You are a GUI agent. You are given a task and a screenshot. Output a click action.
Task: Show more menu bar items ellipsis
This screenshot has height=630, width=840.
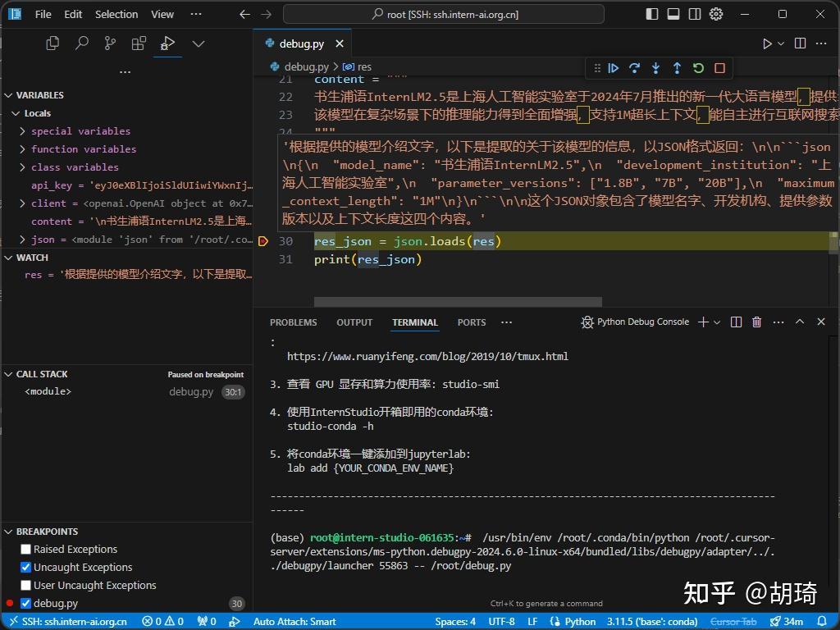pos(196,15)
